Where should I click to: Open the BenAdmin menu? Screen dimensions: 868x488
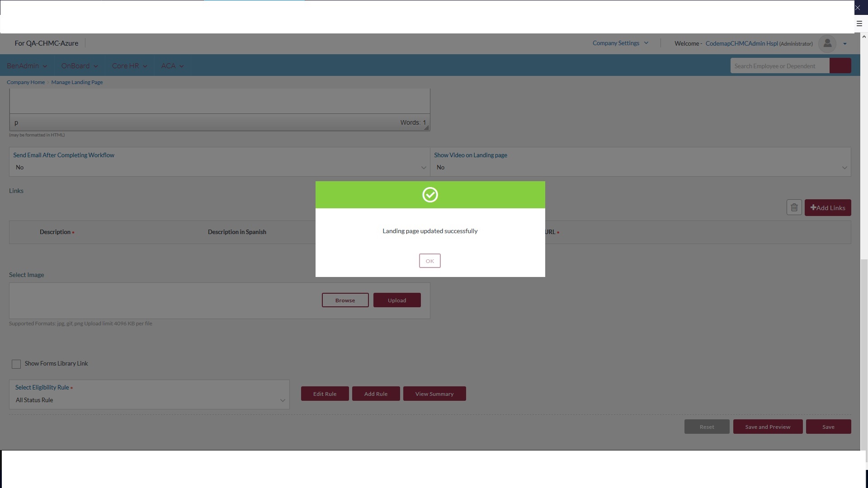(x=27, y=66)
